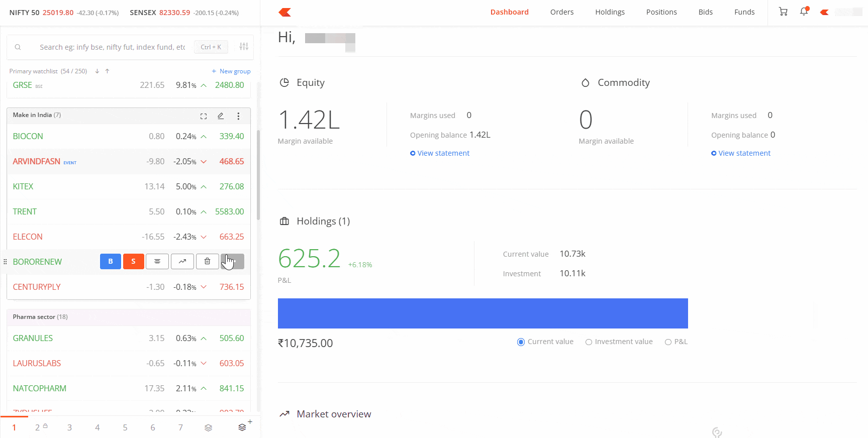Click the Ctrl + K shortcut badge
This screenshot has height=438, width=868.
211,47
